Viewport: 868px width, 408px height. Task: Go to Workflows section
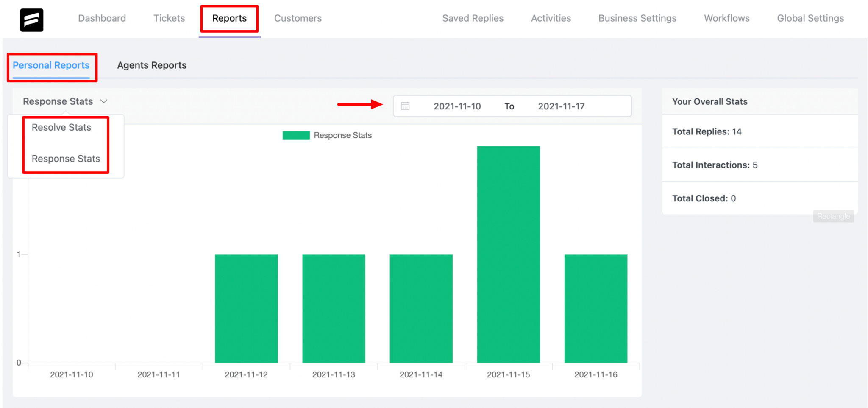tap(726, 18)
